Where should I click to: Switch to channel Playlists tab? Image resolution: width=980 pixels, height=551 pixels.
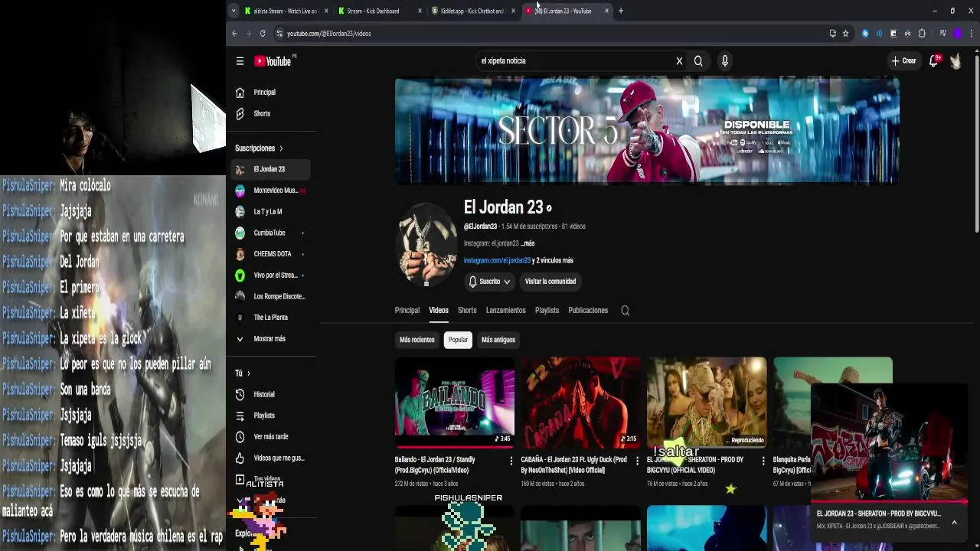tap(547, 311)
